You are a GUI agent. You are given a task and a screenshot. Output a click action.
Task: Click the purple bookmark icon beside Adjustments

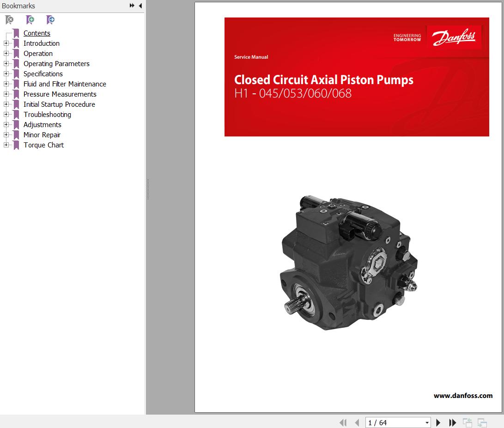[x=16, y=125]
